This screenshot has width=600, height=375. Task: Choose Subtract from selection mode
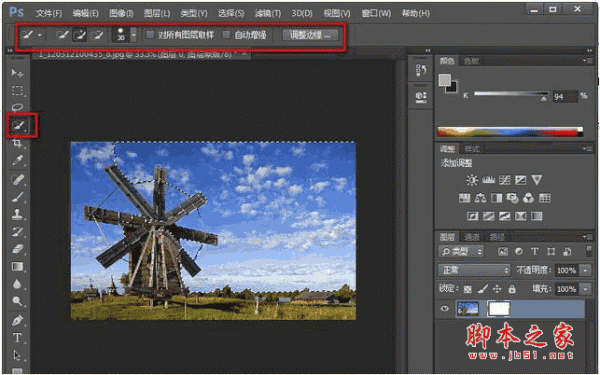97,35
